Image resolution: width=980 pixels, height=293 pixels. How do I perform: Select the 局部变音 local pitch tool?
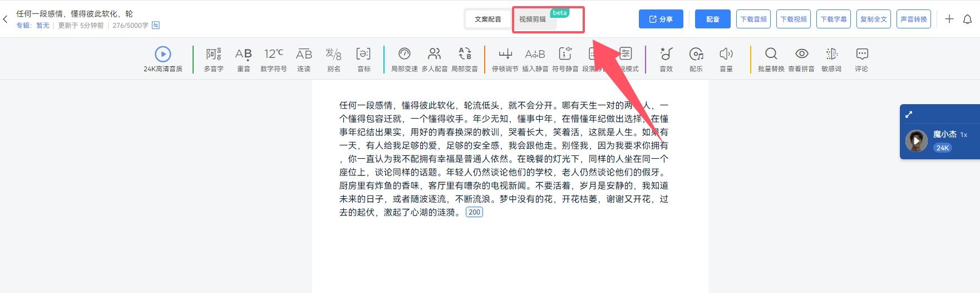tap(465, 60)
